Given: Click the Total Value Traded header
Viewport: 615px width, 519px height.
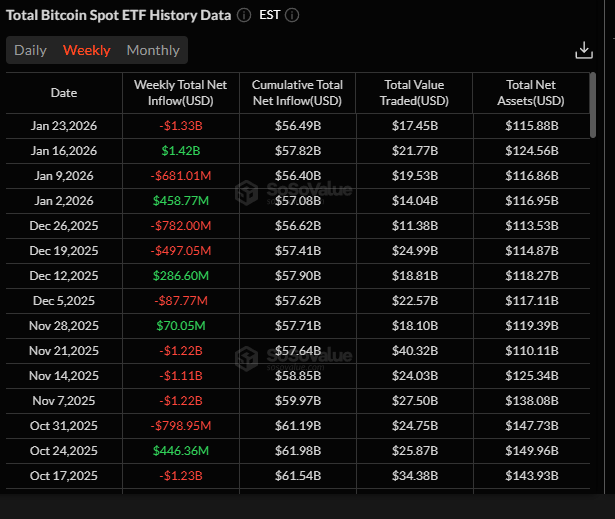Looking at the screenshot, I should click(413, 93).
